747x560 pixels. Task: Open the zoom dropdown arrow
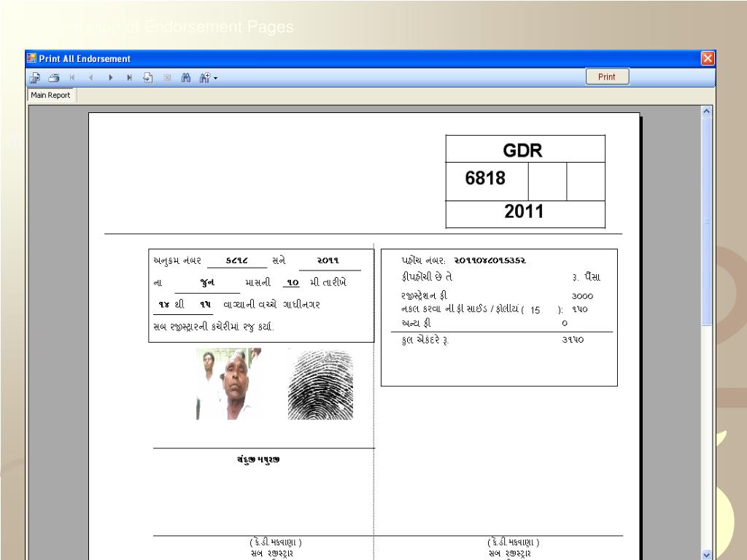[215, 78]
